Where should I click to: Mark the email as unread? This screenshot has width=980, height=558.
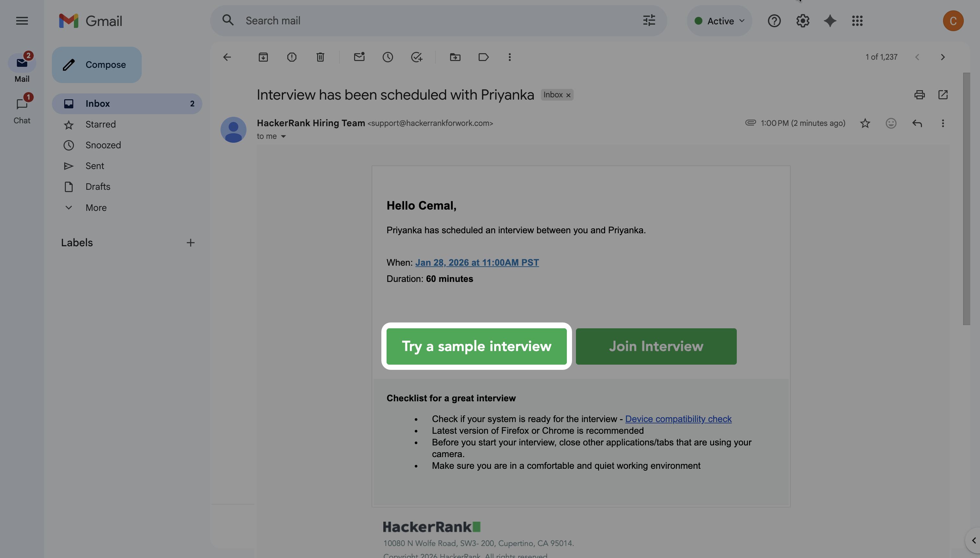tap(359, 57)
